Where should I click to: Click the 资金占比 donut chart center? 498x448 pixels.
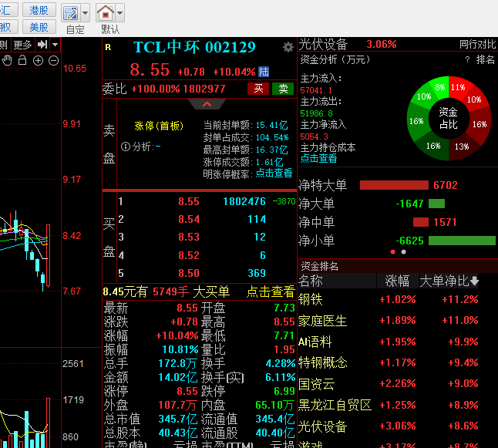tap(449, 118)
